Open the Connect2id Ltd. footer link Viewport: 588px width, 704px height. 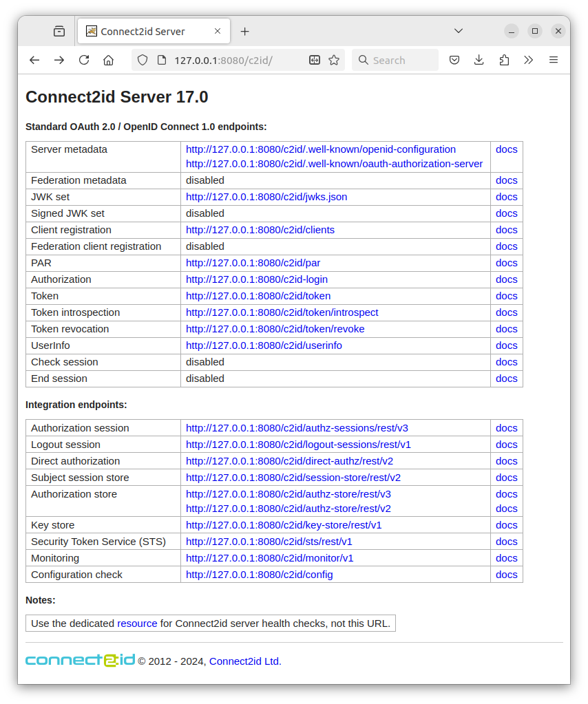[244, 661]
